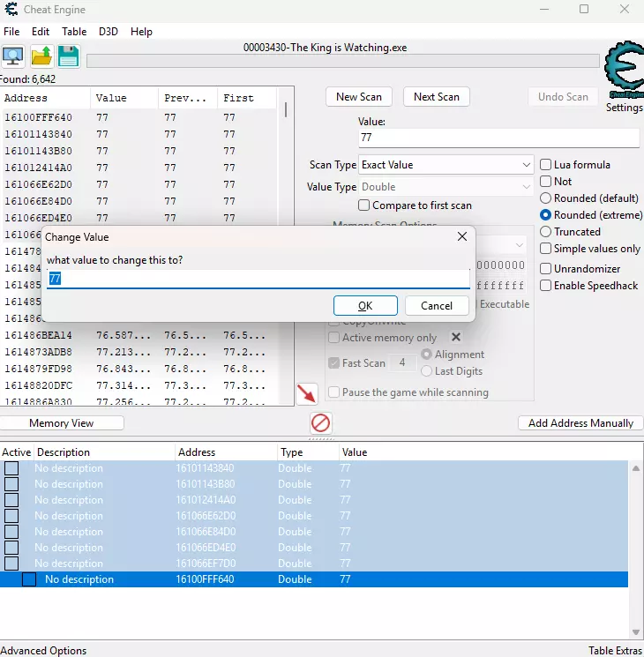This screenshot has height=657, width=644.
Task: Click the First column header in found list
Action: tap(247, 98)
